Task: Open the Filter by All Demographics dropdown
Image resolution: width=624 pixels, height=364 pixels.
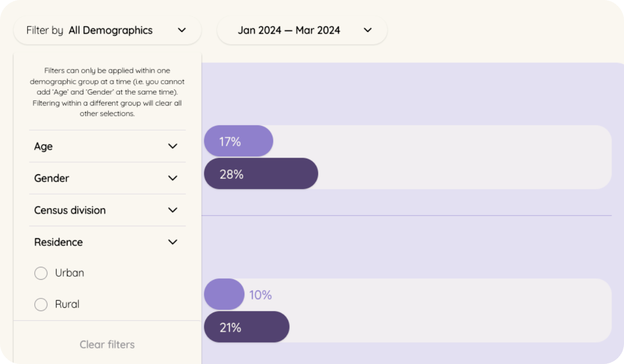Action: coord(107,31)
